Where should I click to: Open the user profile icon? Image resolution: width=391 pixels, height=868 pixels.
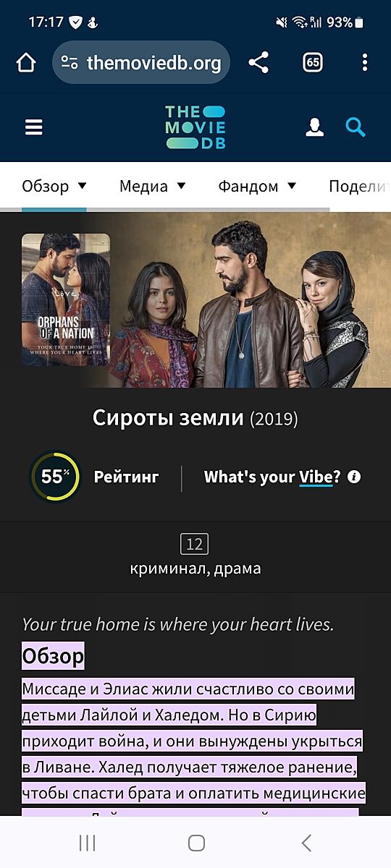click(x=315, y=128)
